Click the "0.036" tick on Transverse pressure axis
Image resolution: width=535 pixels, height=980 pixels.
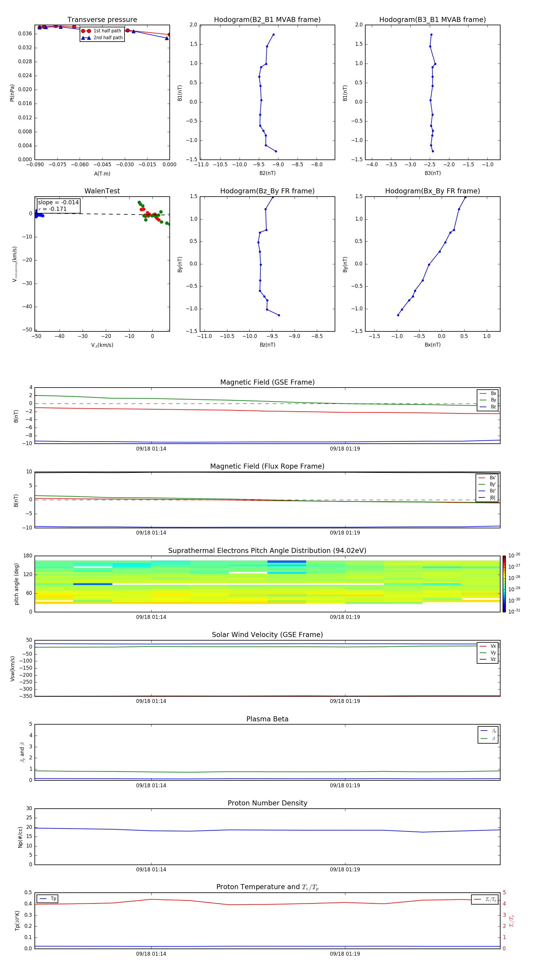25,34
